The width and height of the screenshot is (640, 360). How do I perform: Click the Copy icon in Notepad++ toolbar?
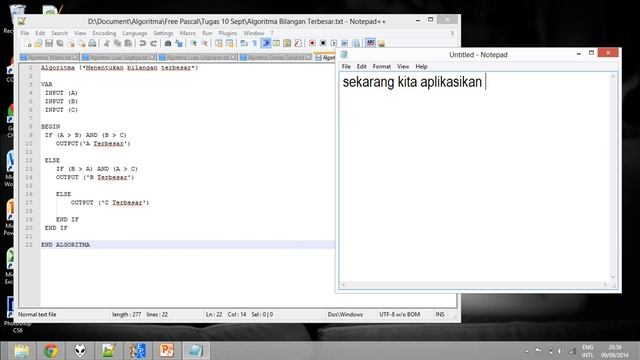pos(118,44)
